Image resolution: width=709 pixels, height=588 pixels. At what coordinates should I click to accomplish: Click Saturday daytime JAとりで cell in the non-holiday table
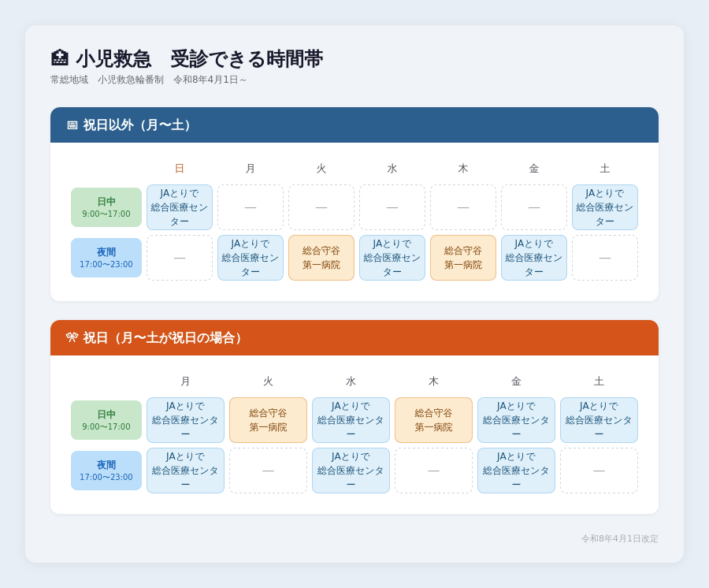point(605,207)
